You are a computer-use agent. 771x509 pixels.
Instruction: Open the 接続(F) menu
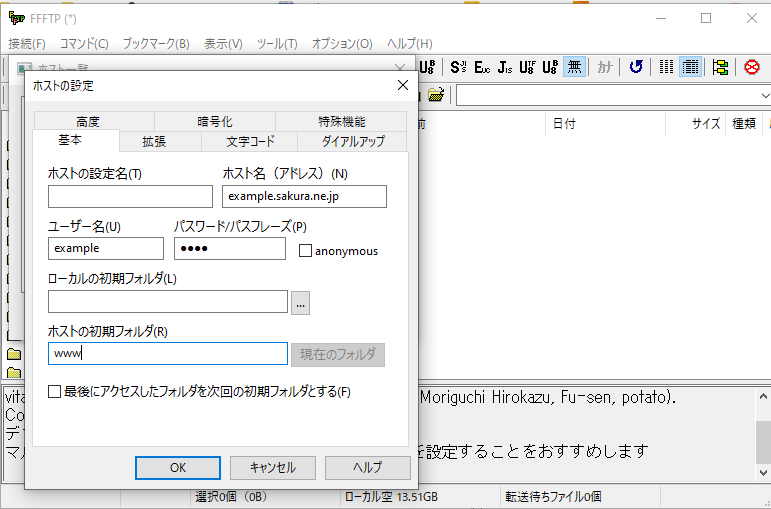point(27,44)
